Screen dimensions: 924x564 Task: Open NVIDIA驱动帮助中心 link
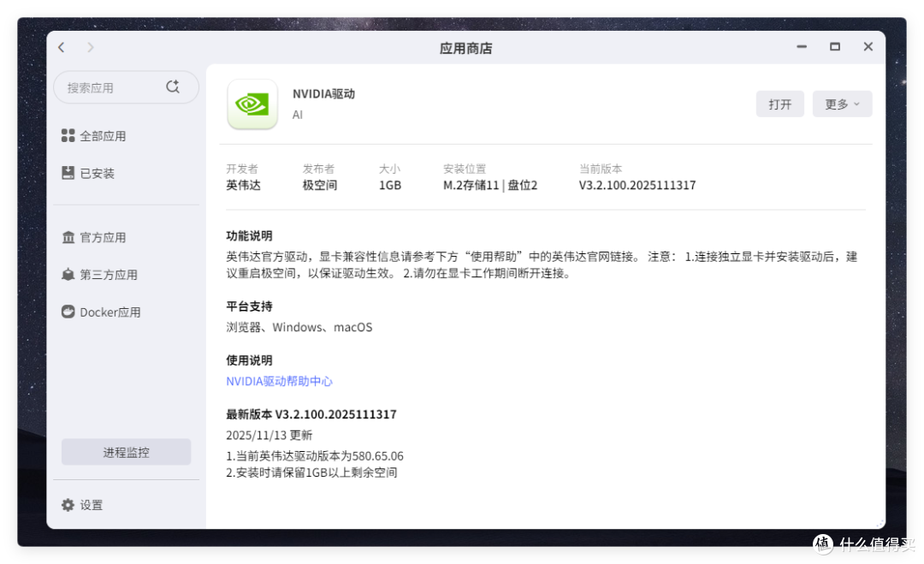point(279,382)
